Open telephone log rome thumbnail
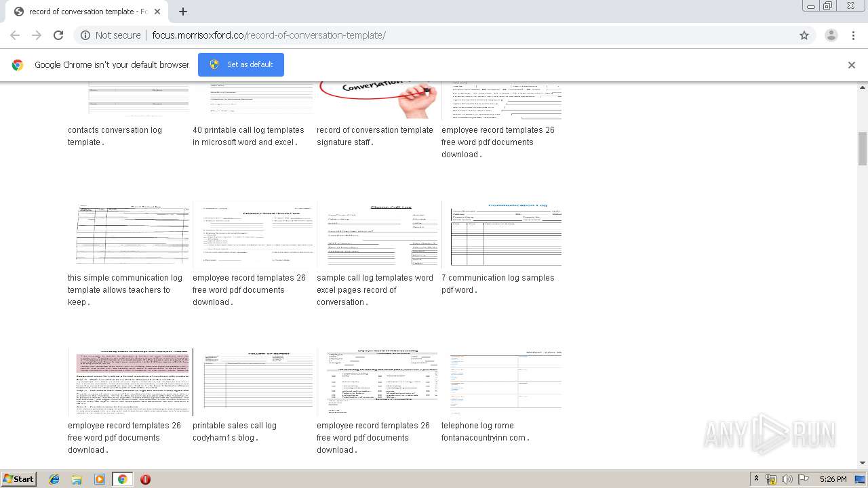The height and width of the screenshot is (488, 868). point(502,382)
